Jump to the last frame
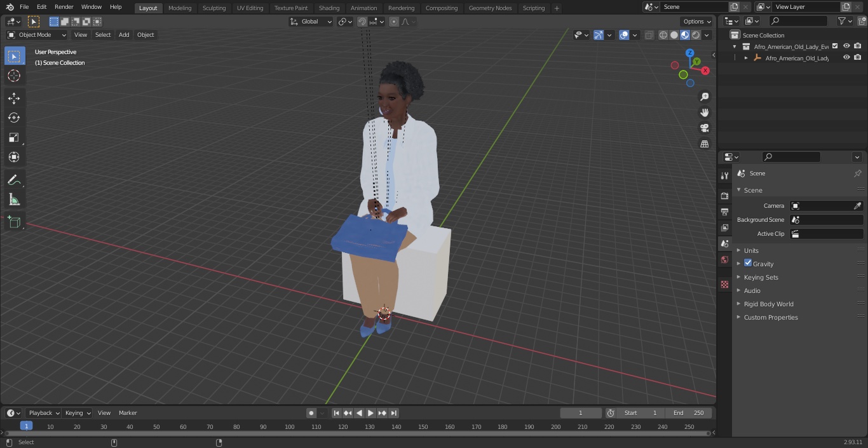The width and height of the screenshot is (868, 448). coord(394,413)
